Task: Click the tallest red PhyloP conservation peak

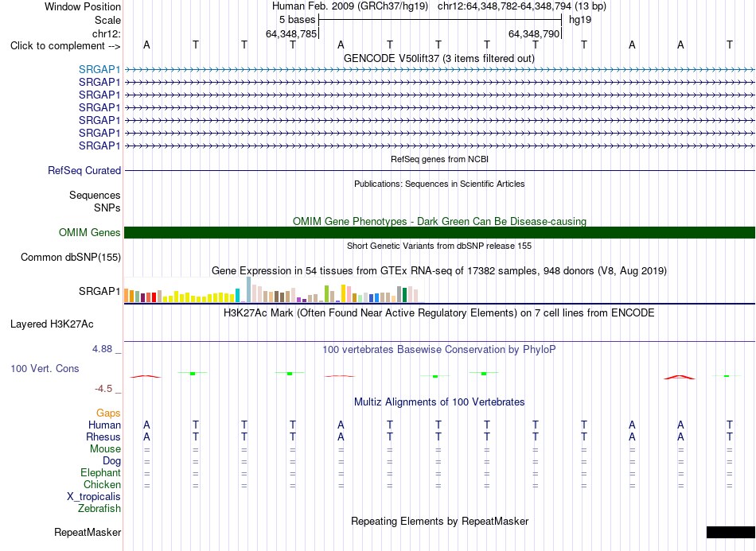Action: (x=680, y=377)
